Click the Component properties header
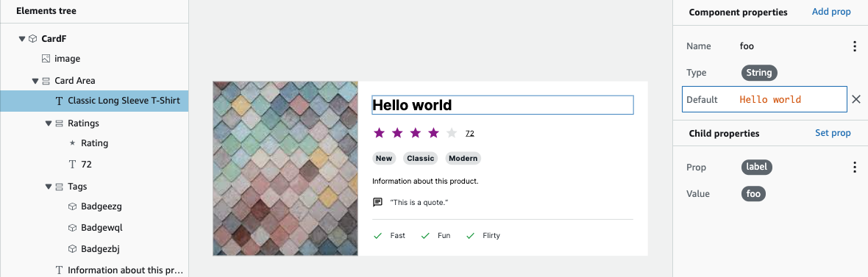868x277 pixels. click(738, 12)
